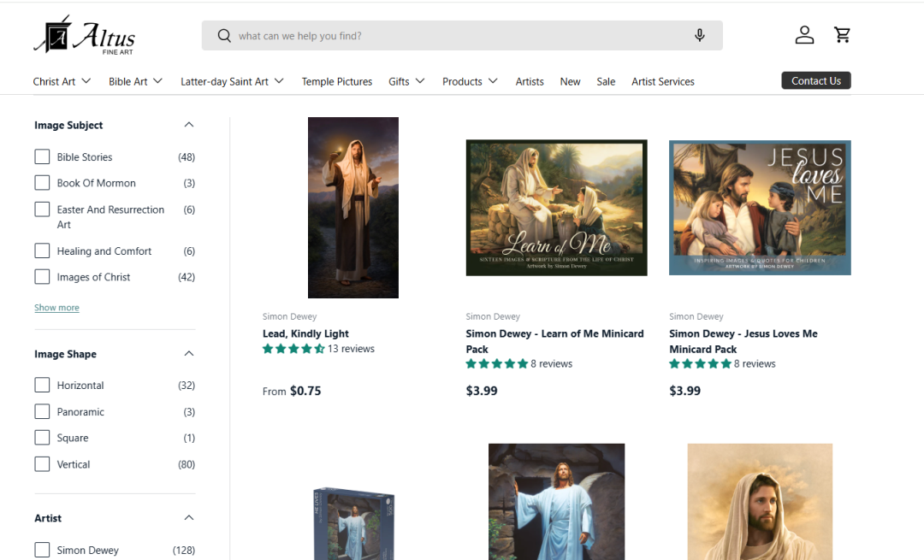Image resolution: width=924 pixels, height=560 pixels.
Task: Click the Jesus Loves Me 8 reviews rating
Action: [722, 364]
